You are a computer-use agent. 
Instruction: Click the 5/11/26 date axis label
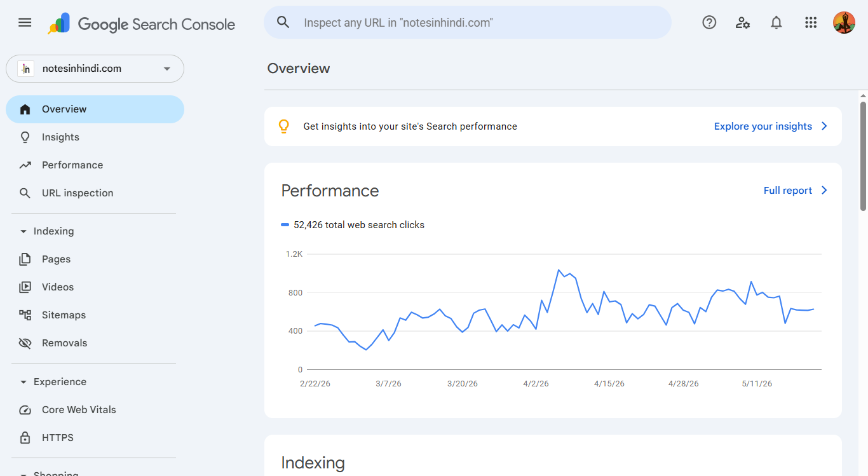tap(757, 384)
